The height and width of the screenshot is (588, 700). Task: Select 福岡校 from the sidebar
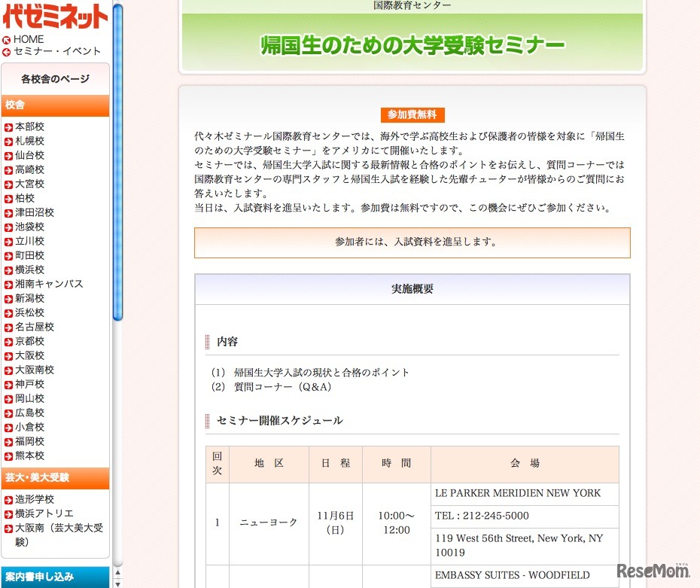click(29, 441)
